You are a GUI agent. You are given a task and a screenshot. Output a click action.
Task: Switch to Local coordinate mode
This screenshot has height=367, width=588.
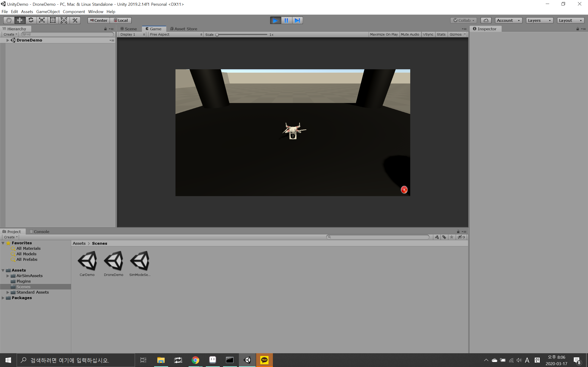click(x=121, y=20)
